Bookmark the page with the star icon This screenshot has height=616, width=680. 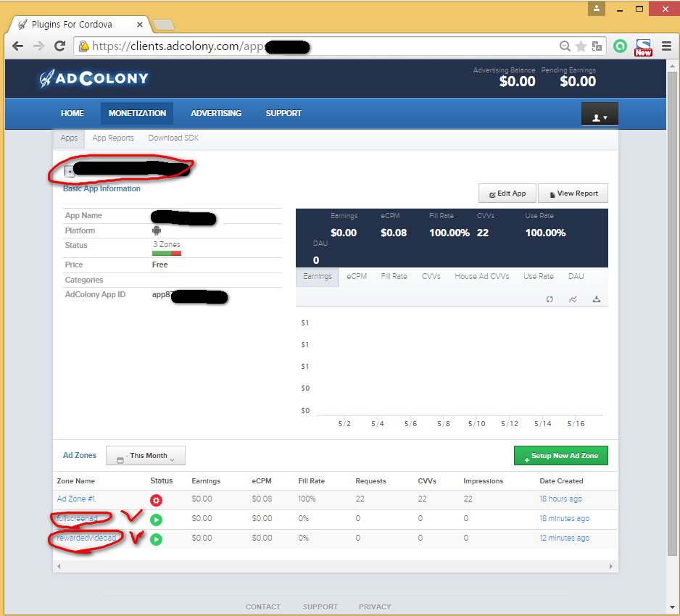point(581,46)
